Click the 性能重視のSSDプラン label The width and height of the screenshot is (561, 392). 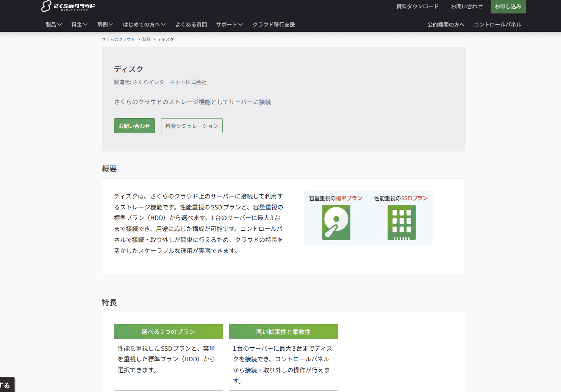(x=401, y=198)
